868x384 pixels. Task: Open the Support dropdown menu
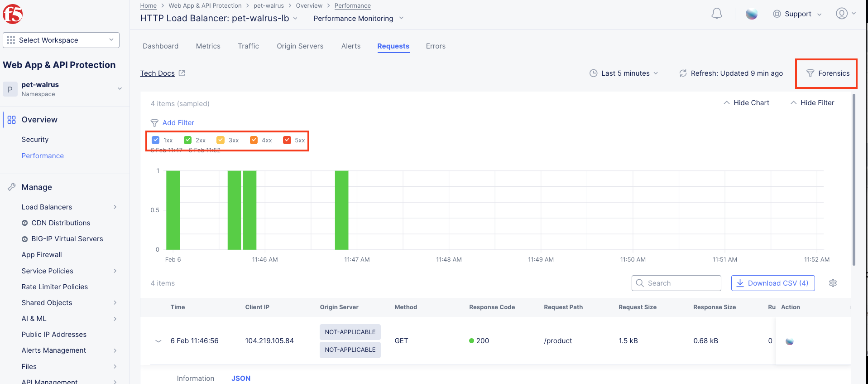click(x=797, y=14)
